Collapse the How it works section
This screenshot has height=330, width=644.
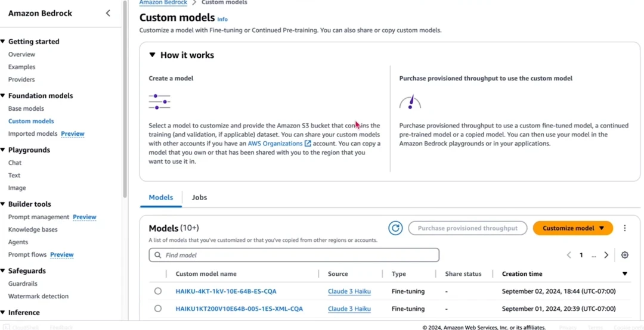[153, 55]
